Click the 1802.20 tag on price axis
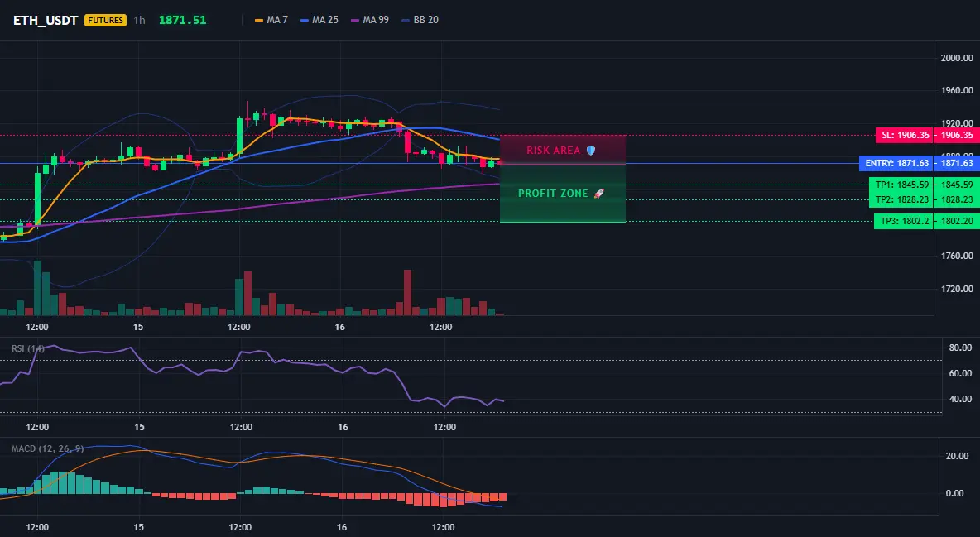The width and height of the screenshot is (980, 537). (x=957, y=221)
